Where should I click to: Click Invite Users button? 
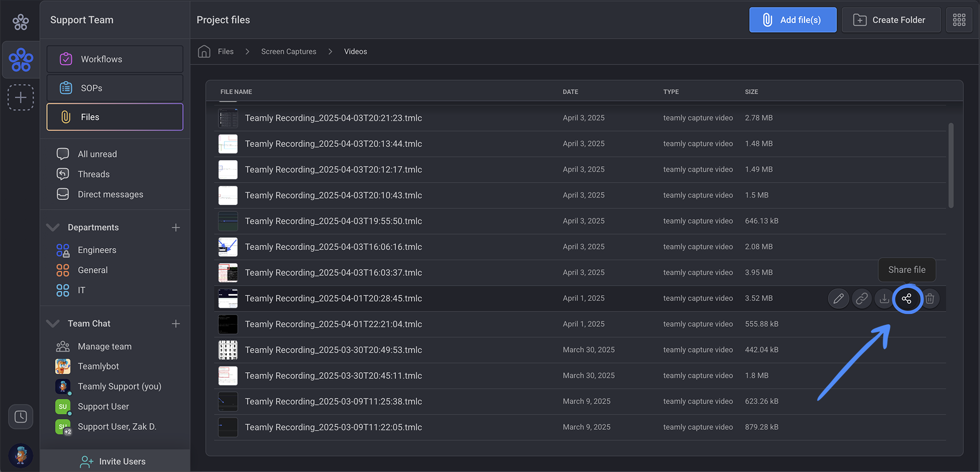115,461
